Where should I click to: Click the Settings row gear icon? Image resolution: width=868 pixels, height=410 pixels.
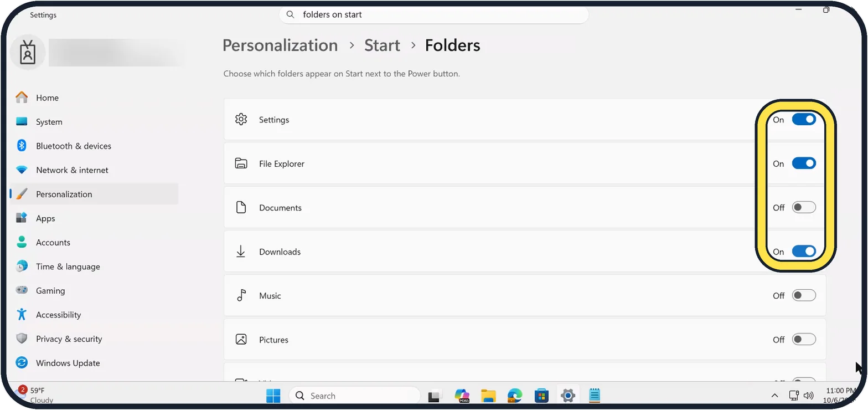241,120
